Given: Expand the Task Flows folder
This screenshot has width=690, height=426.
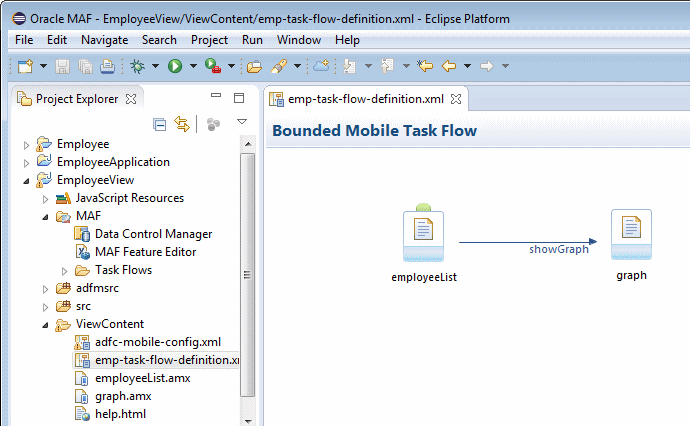Looking at the screenshot, I should click(64, 271).
